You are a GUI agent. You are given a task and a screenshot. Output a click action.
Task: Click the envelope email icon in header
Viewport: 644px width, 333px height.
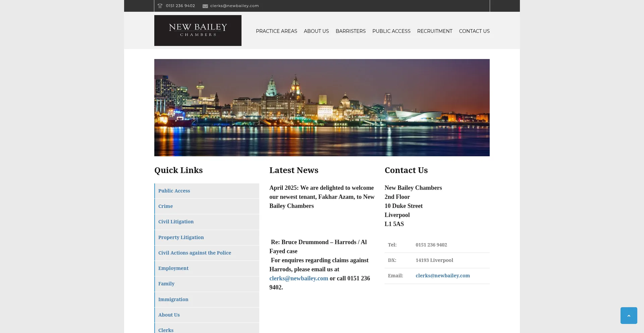(205, 6)
